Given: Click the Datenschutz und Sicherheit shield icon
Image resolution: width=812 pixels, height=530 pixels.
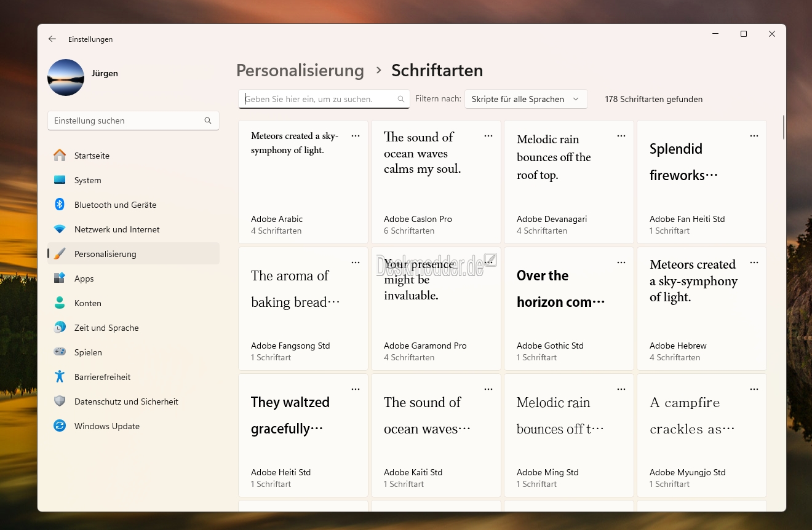Looking at the screenshot, I should click(x=60, y=401).
